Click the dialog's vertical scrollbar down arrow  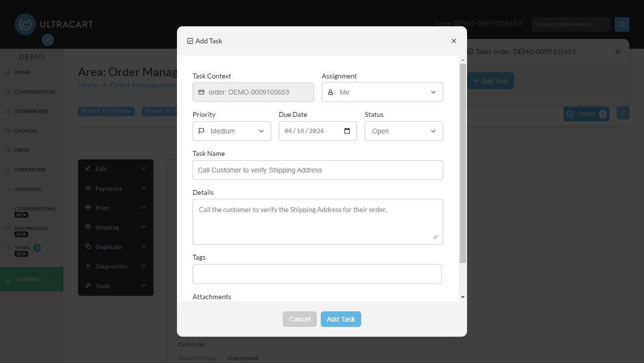pyautogui.click(x=463, y=297)
